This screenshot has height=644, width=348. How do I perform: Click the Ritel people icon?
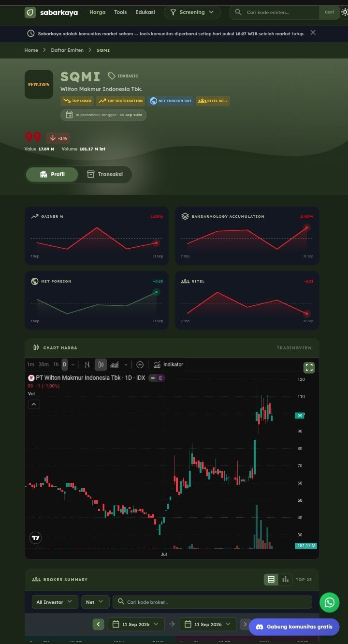click(185, 281)
